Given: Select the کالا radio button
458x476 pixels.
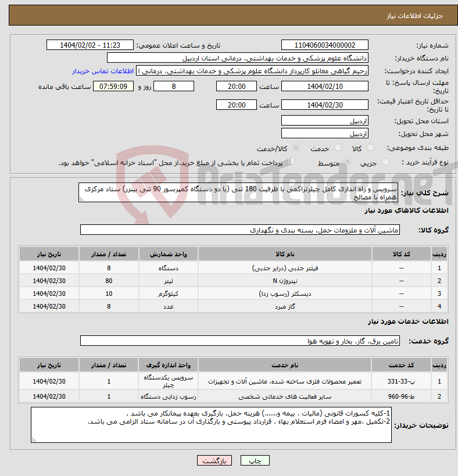Looking at the screenshot, I should 370,148.
